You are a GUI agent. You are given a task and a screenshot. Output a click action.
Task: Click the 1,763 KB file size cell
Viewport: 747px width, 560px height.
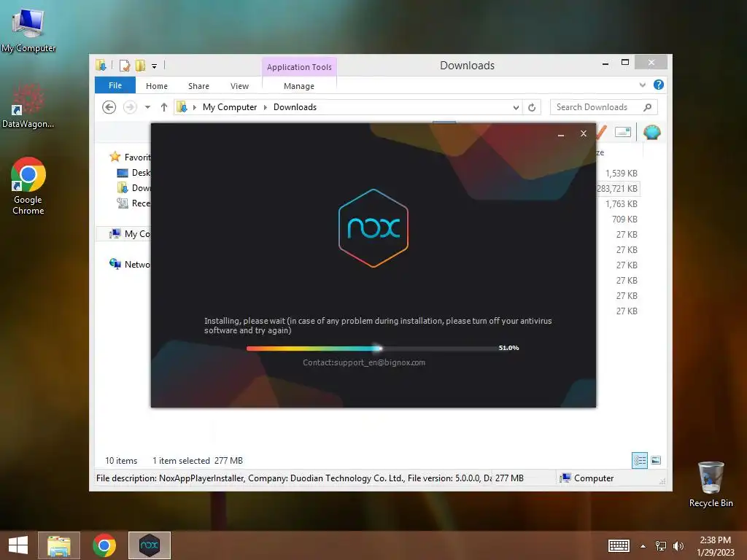(622, 204)
